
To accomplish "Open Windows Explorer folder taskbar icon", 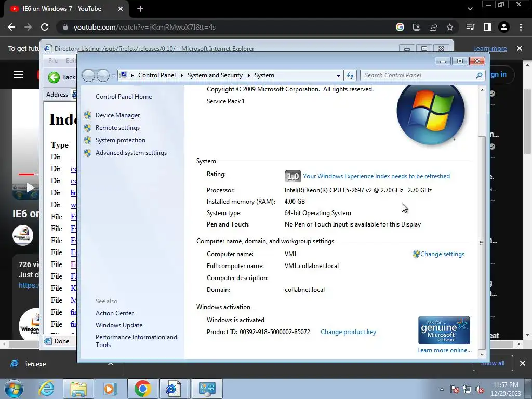I will [78, 389].
